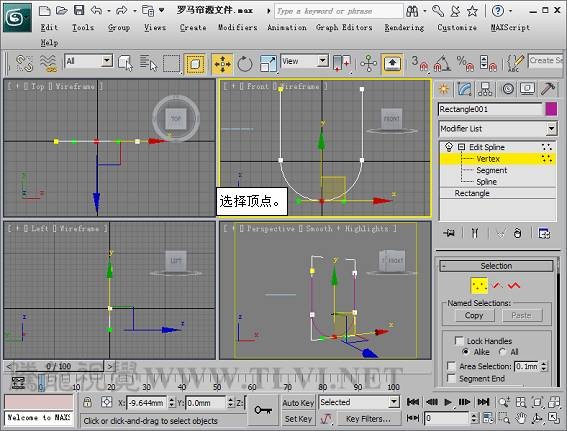The height and width of the screenshot is (431, 567).
Task: Activate the Rotate tool
Action: (x=245, y=64)
